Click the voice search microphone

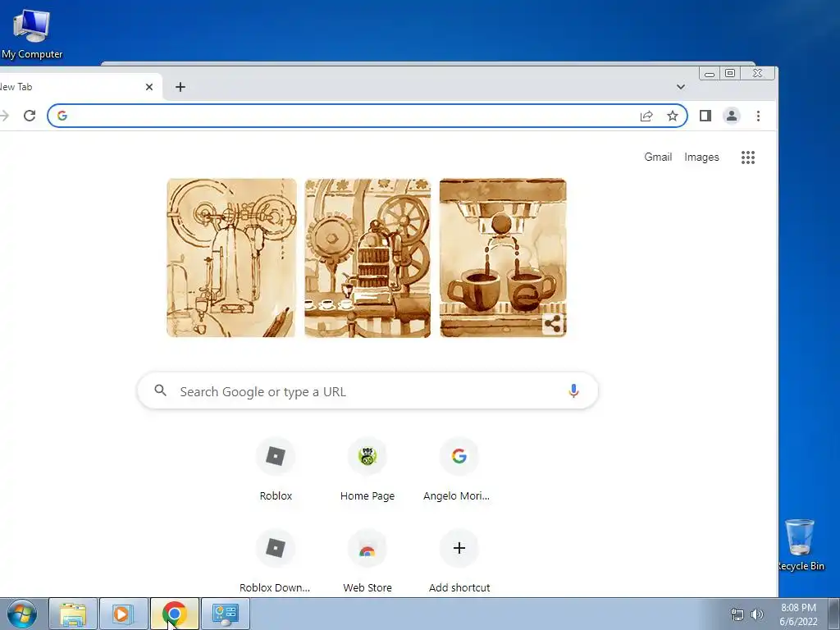[x=573, y=391]
